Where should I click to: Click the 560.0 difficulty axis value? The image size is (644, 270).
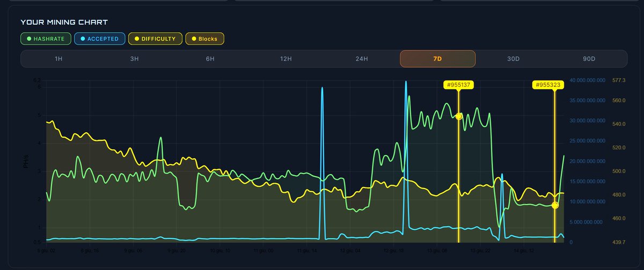[619, 100]
